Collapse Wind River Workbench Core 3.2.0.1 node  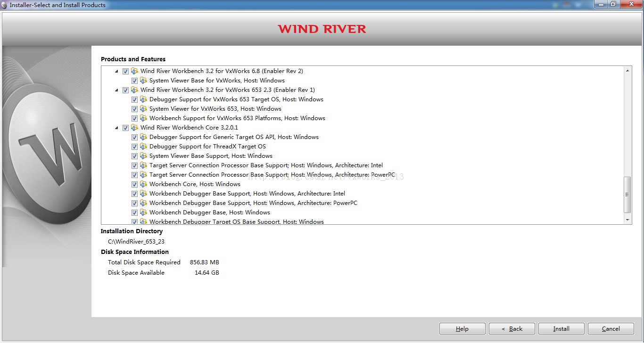(116, 128)
